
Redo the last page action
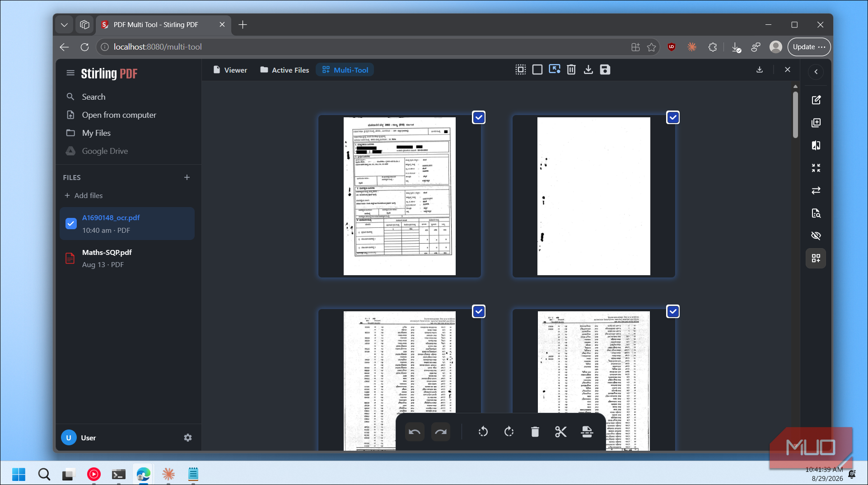click(441, 432)
